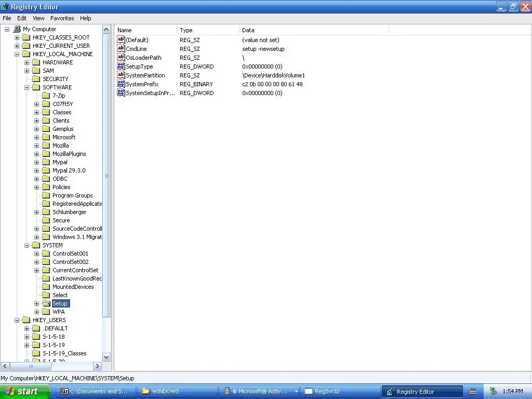Click the Mozilla key folder icon
Viewport: 532px width, 399px height.
tap(46, 145)
